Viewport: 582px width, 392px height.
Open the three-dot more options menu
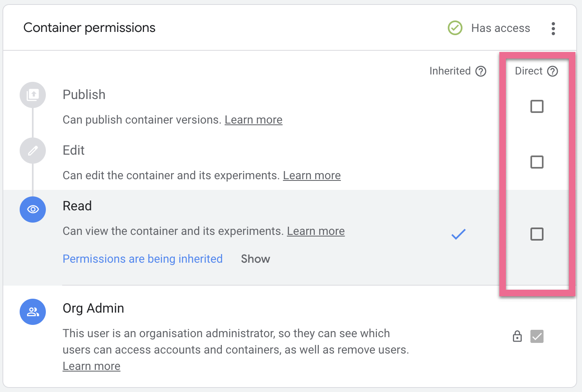[553, 29]
